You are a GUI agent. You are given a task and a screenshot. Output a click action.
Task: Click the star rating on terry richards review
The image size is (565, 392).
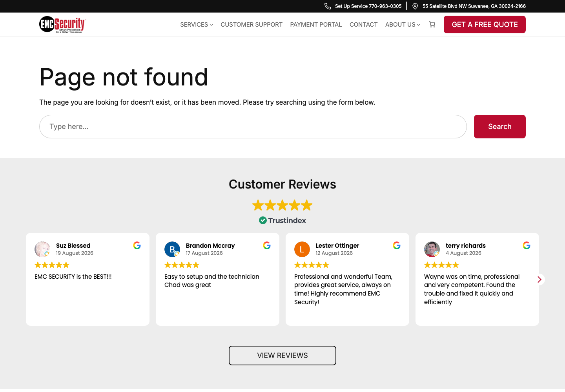441,265
